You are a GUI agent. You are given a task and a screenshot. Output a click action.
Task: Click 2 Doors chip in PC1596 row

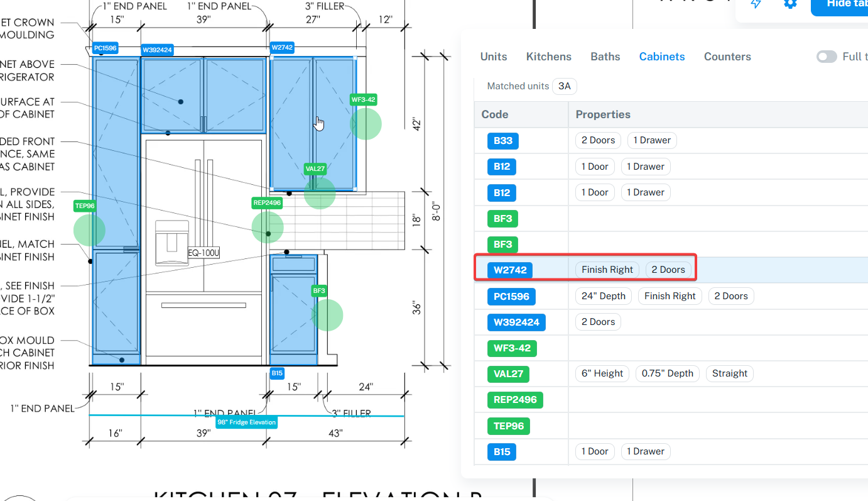coord(731,296)
